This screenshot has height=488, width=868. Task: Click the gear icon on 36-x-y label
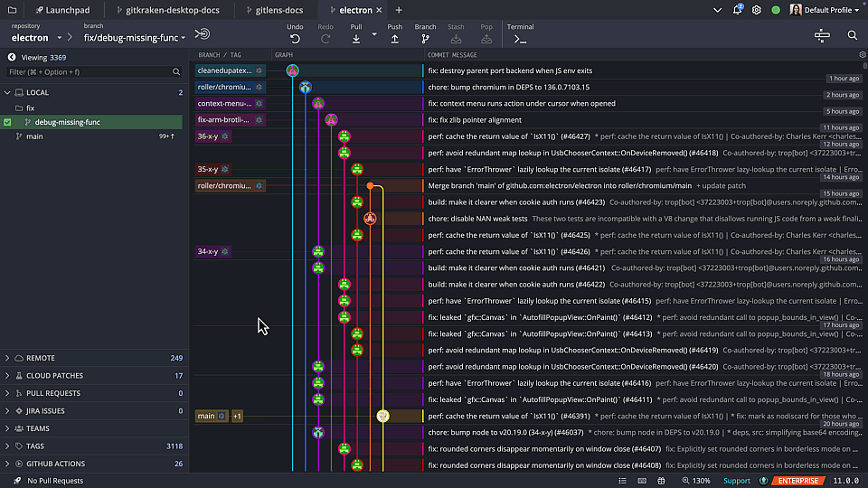click(x=225, y=136)
